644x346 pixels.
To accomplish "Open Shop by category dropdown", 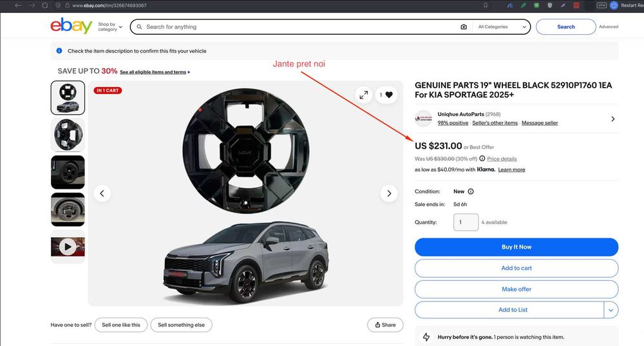I will [110, 26].
